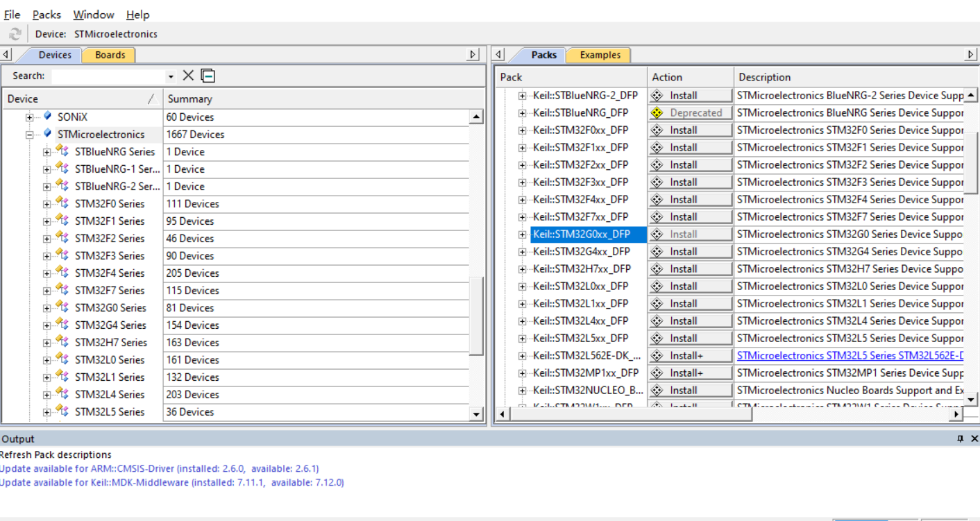Select the Keil::STM32L4xx_DFP pack row
Screen dimensions: 980x521
pyautogui.click(x=580, y=321)
